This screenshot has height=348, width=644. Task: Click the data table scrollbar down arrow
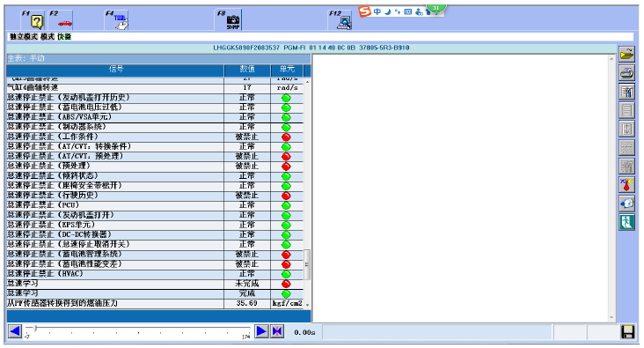pos(307,305)
